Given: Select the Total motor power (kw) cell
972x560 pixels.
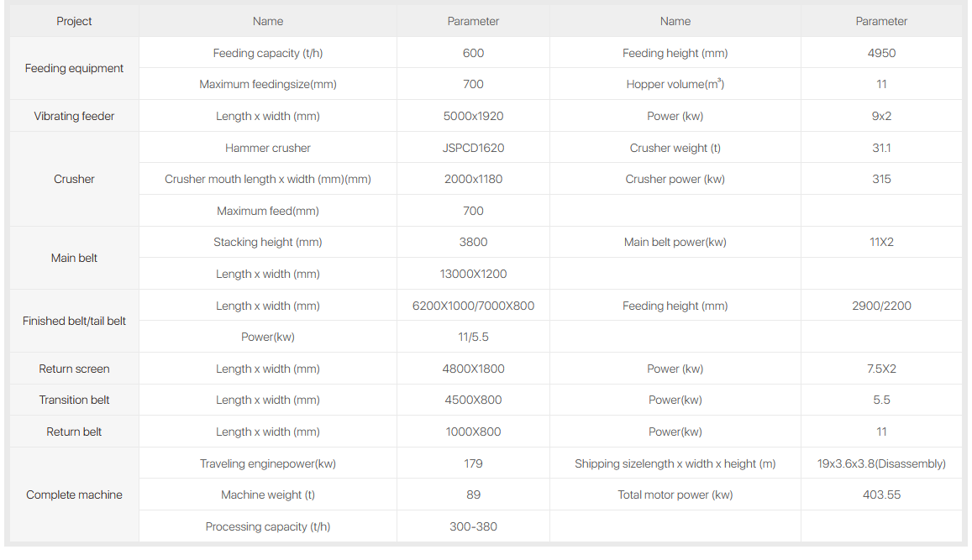Looking at the screenshot, I should tap(675, 495).
